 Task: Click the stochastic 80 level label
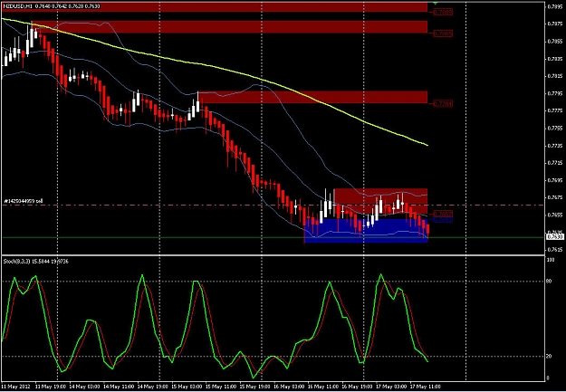549,282
